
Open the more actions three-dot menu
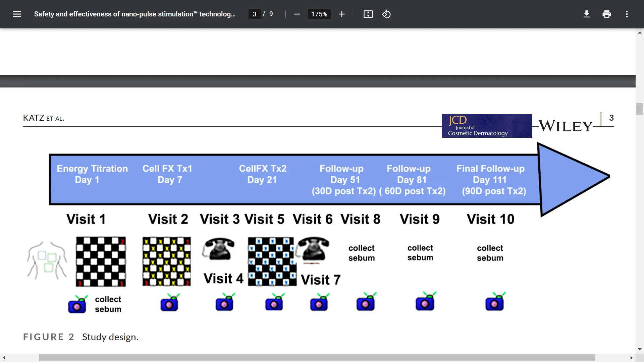627,14
